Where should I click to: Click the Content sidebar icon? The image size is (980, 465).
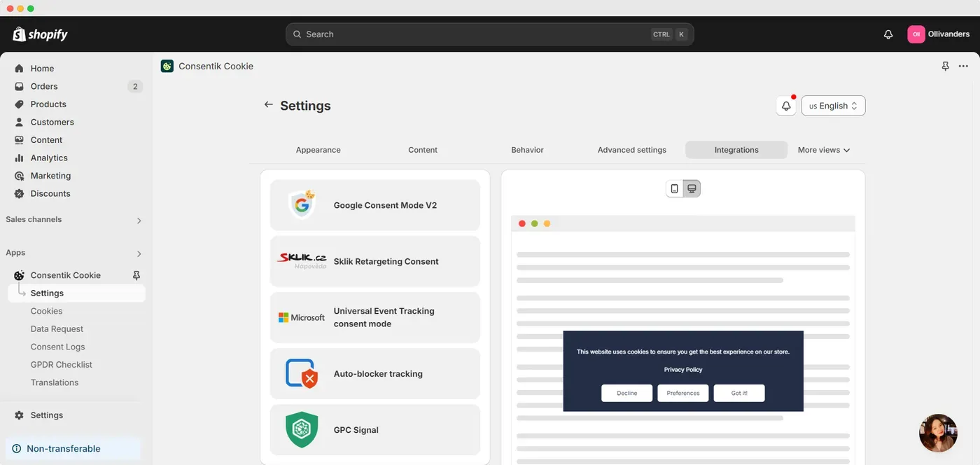point(20,140)
